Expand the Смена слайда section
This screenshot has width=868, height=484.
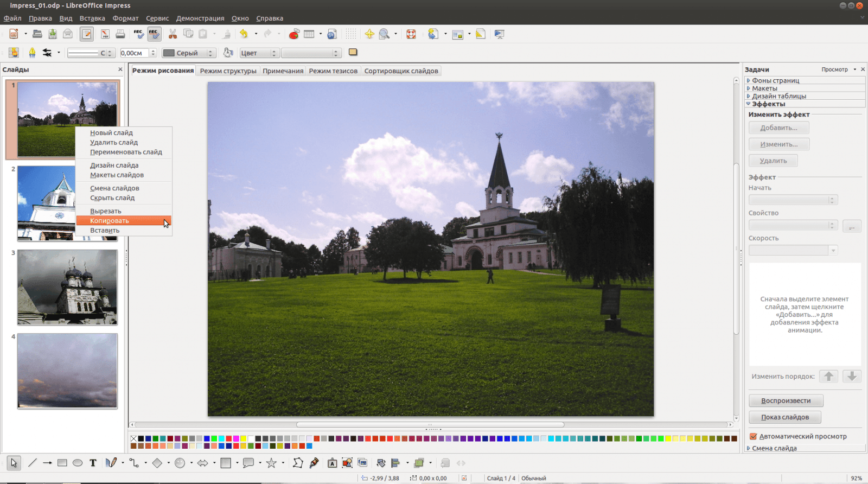tap(806, 448)
